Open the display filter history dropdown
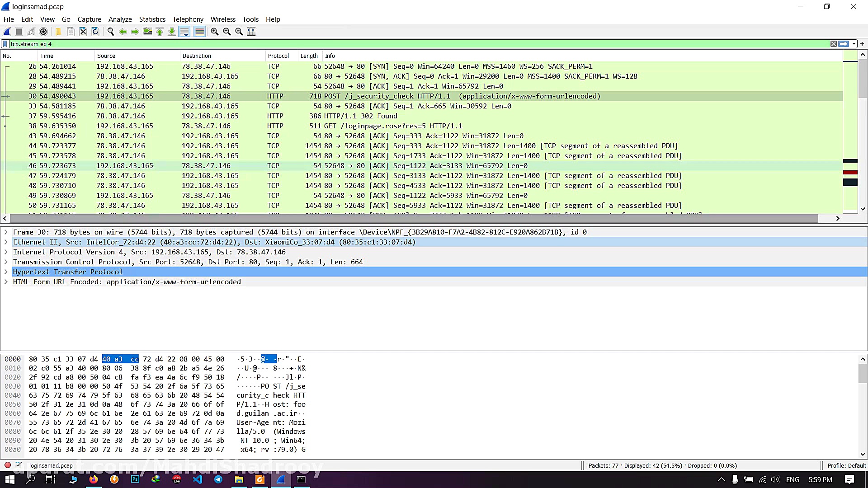This screenshot has width=868, height=488. click(x=854, y=44)
